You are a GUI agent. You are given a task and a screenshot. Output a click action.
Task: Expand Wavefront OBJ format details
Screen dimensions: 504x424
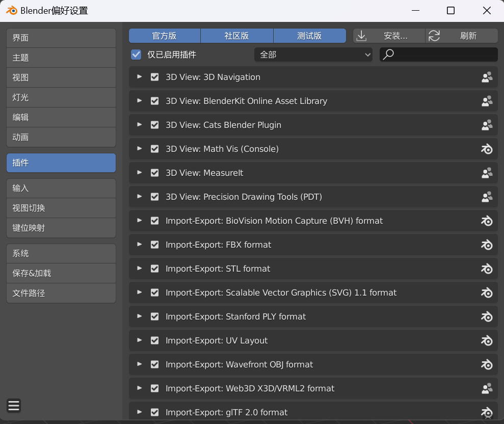(x=139, y=364)
